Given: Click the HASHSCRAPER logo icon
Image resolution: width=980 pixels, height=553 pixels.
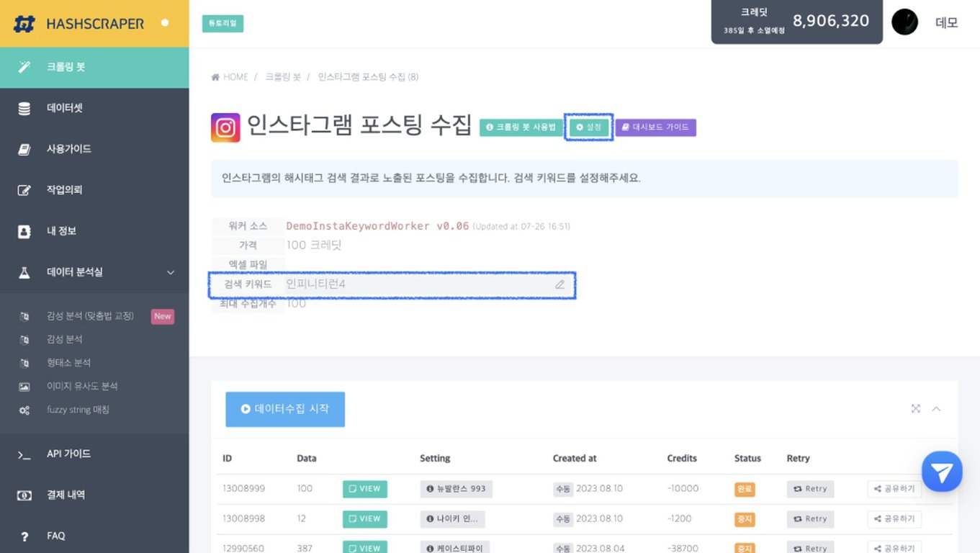Looking at the screenshot, I should (24, 24).
